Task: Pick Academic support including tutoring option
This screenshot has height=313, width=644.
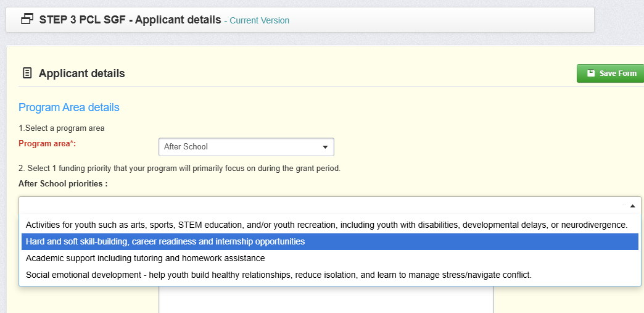Action: [x=146, y=258]
